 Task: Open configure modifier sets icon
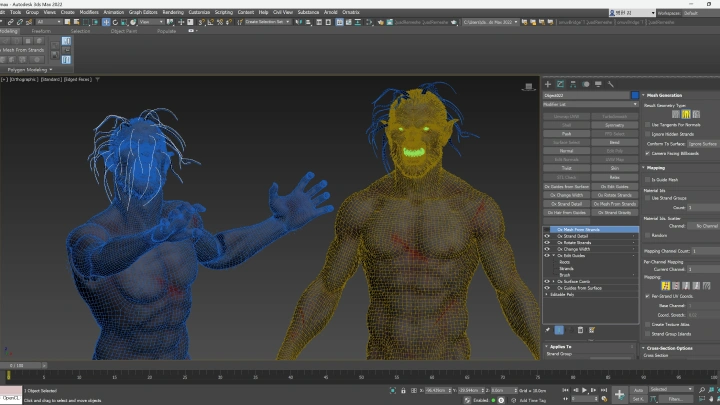pyautogui.click(x=592, y=330)
